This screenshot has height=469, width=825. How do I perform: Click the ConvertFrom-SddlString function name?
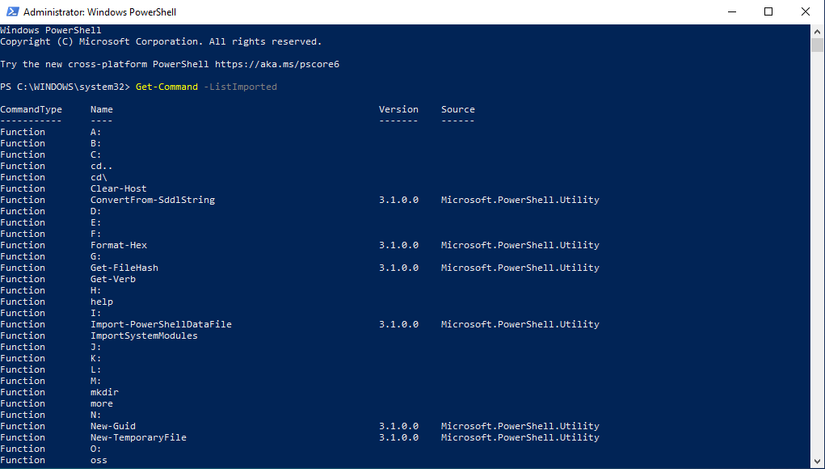pyautogui.click(x=152, y=200)
